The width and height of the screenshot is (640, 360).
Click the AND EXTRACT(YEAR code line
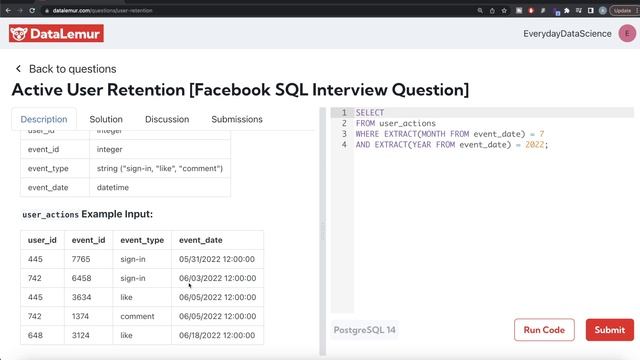pyautogui.click(x=452, y=144)
